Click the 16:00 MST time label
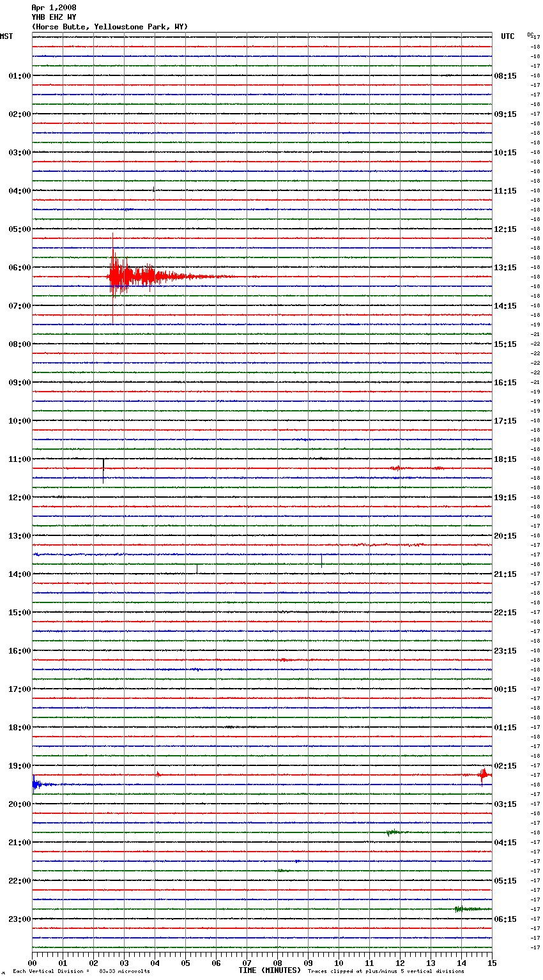 (x=20, y=651)
